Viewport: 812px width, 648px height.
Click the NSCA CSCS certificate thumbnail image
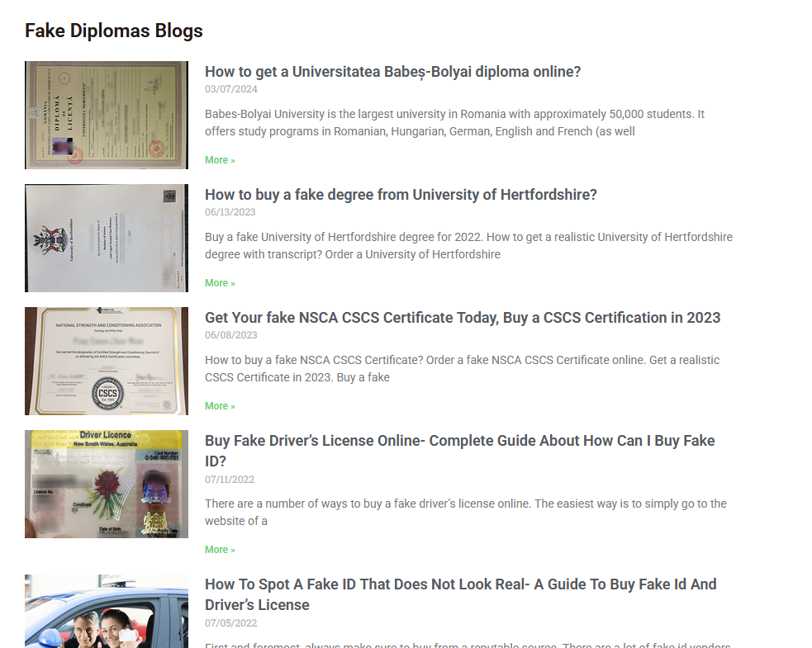point(107,361)
